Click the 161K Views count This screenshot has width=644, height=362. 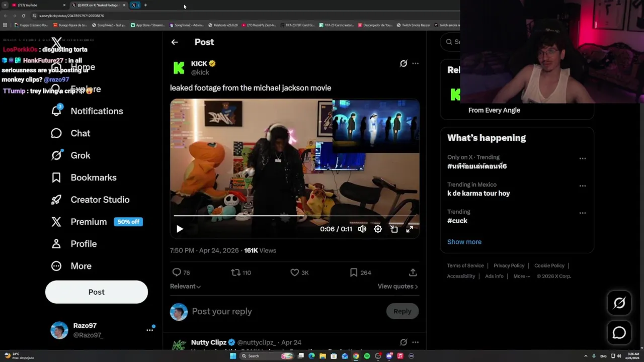(260, 250)
